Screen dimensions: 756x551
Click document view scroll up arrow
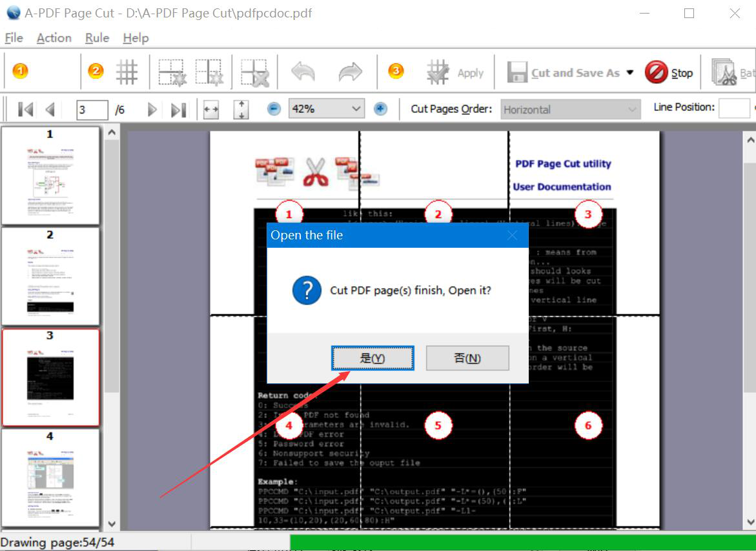750,140
